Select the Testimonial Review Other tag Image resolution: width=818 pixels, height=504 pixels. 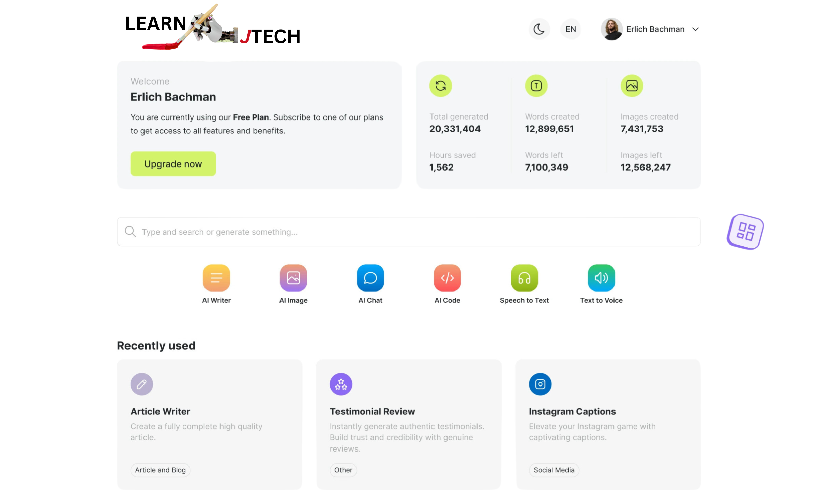(x=343, y=470)
